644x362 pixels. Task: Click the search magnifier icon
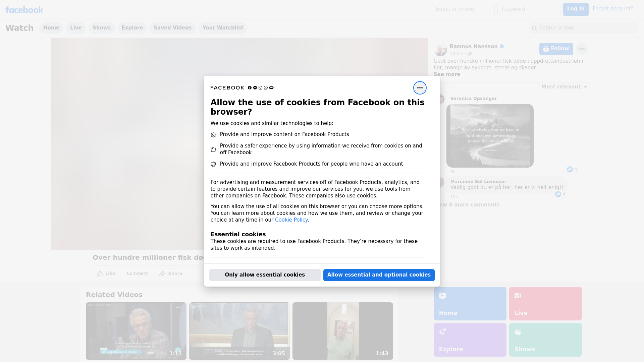pos(535,28)
